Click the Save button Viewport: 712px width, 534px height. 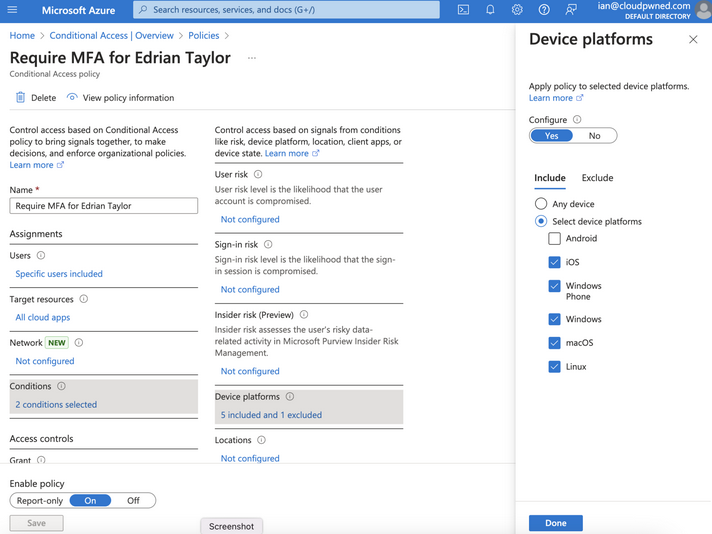tap(36, 523)
